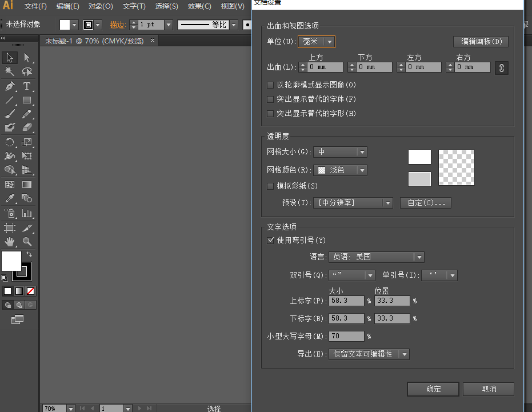The image size is (532, 412).
Task: Select the Hand tool
Action: point(10,242)
